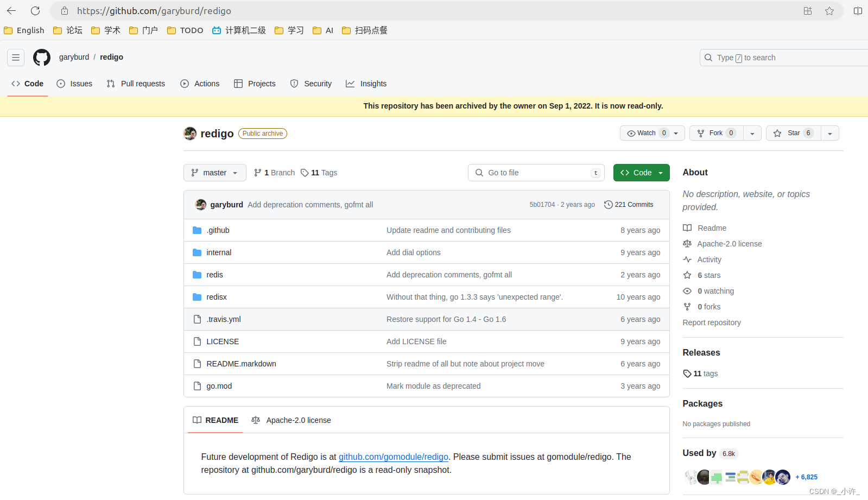The width and height of the screenshot is (868, 500).
Task: Select the README tab in README panel
Action: pyautogui.click(x=216, y=420)
